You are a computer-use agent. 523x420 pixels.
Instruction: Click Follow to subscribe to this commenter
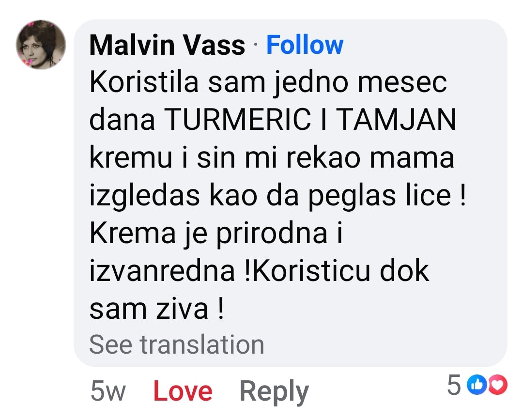304,45
